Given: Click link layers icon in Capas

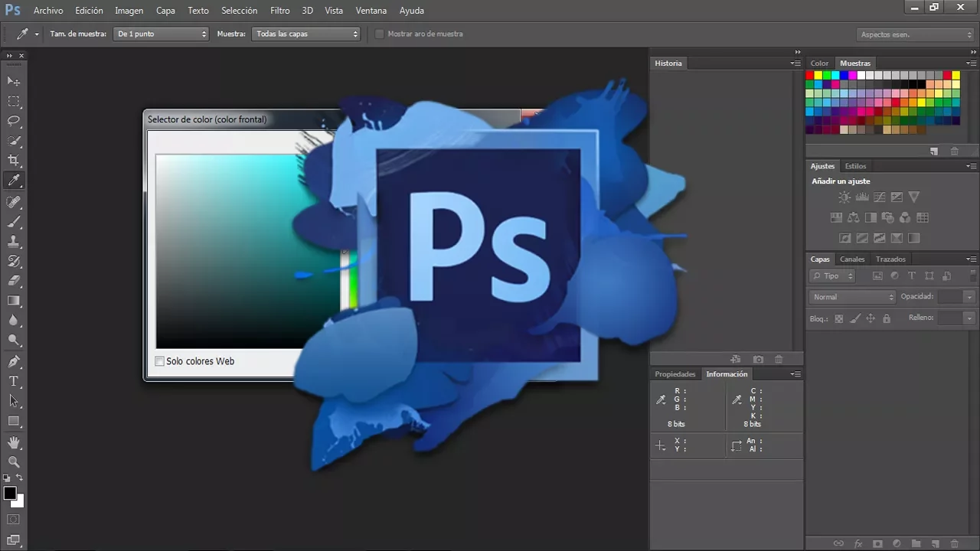Looking at the screenshot, I should (839, 543).
